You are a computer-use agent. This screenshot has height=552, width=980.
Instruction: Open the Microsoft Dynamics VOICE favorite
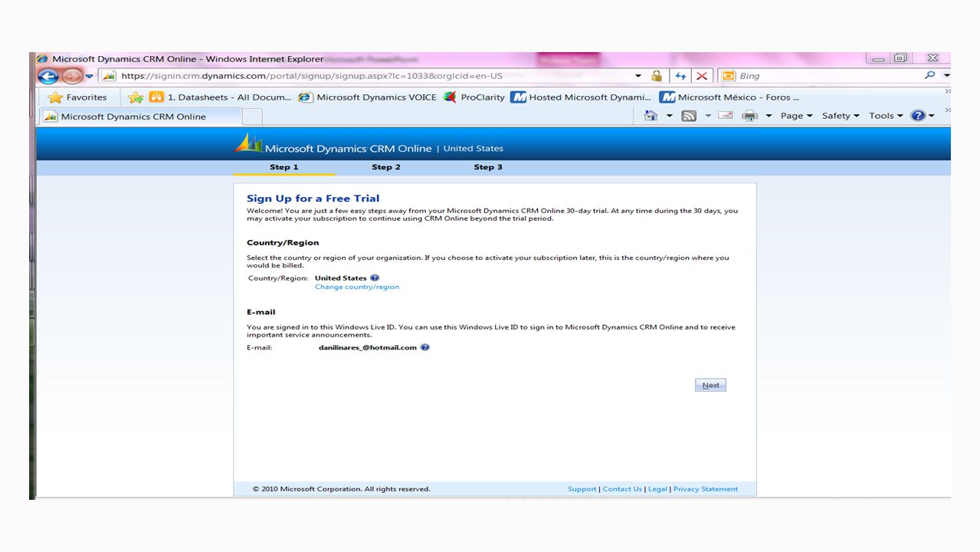tap(368, 97)
